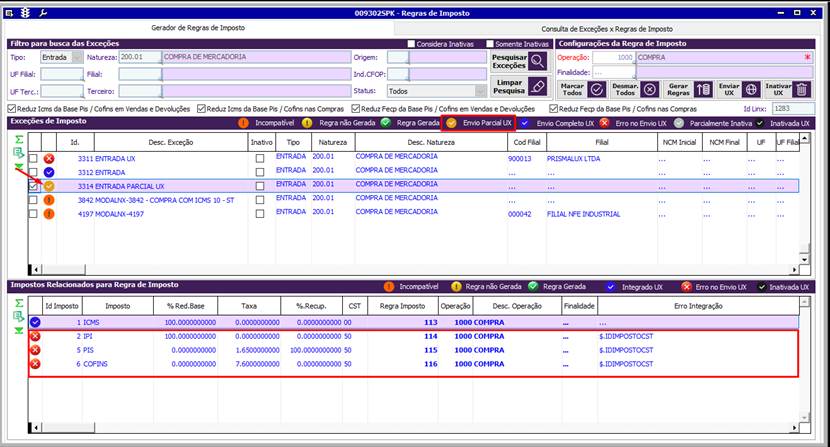Click the sum icon beside Exceções grid
Screen dimensions: 830x447
19,139
